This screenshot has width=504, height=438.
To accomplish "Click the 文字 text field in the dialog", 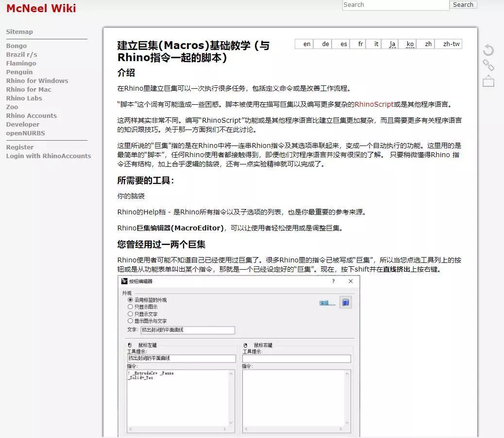I will (188, 330).
